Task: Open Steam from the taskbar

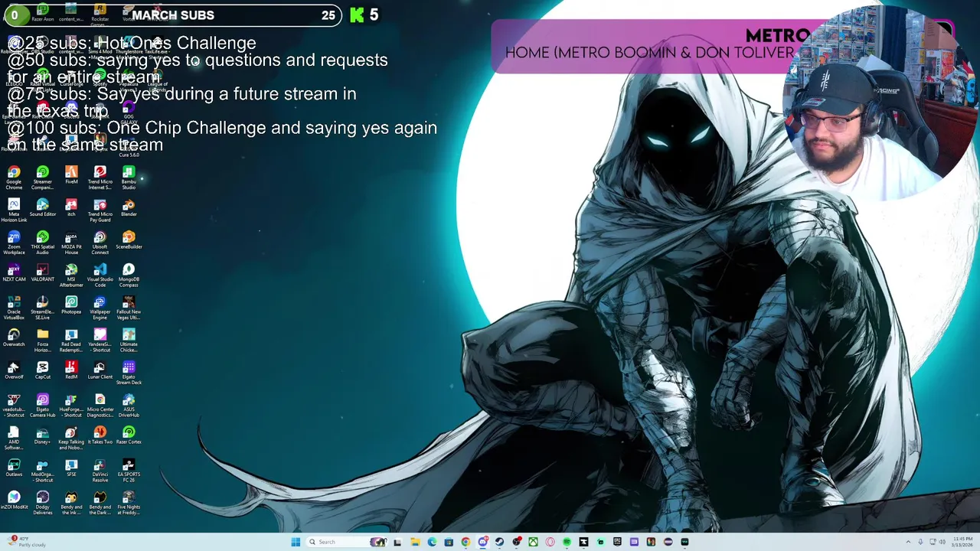Action: coord(499,542)
